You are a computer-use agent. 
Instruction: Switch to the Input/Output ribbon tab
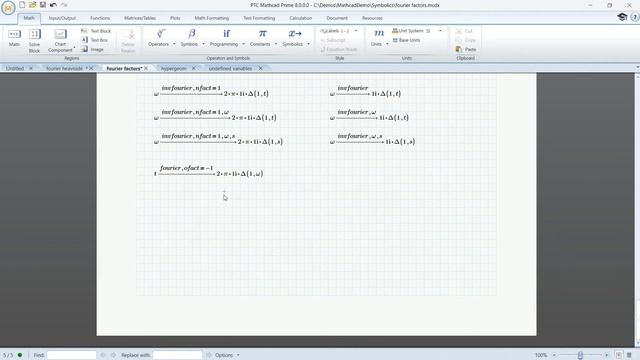click(62, 18)
